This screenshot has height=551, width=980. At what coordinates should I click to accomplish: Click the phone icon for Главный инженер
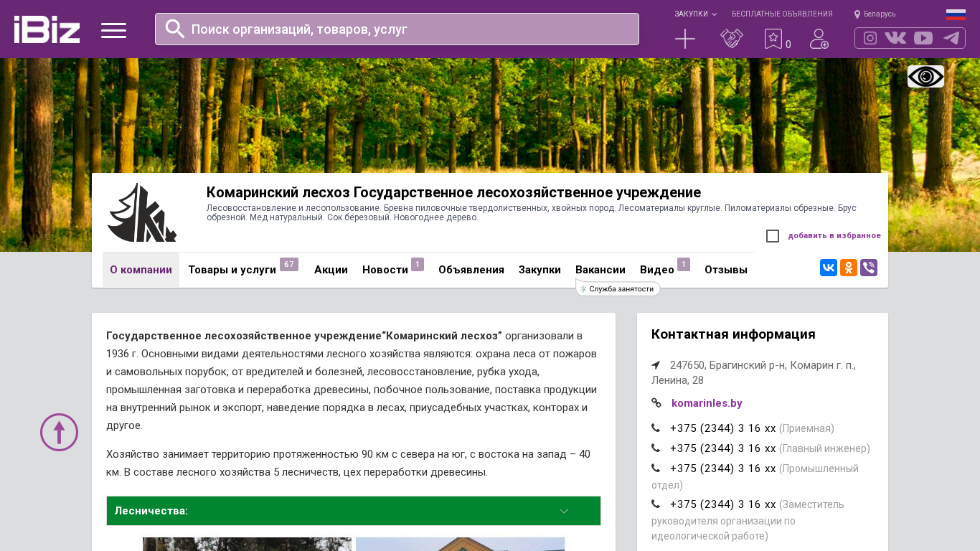point(656,448)
